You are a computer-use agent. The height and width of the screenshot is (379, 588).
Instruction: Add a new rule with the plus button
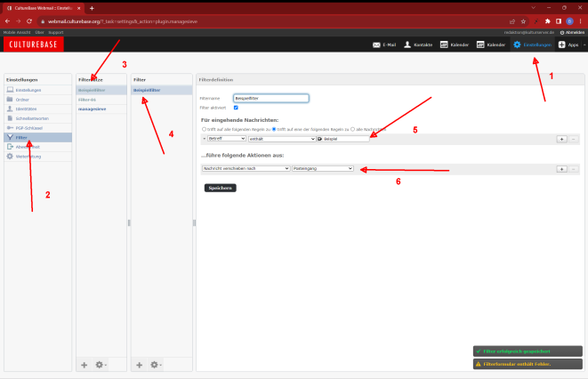561,139
